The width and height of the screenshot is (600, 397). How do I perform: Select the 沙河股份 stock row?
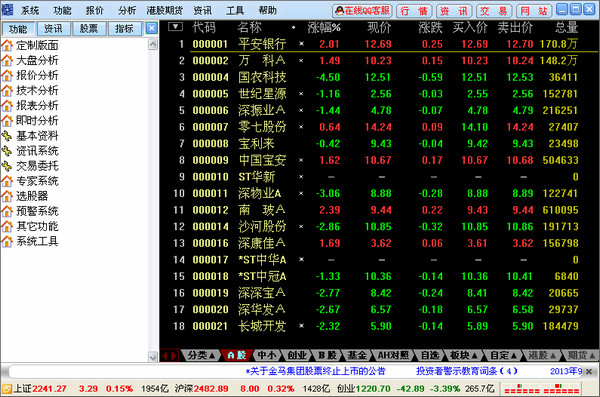point(378,227)
